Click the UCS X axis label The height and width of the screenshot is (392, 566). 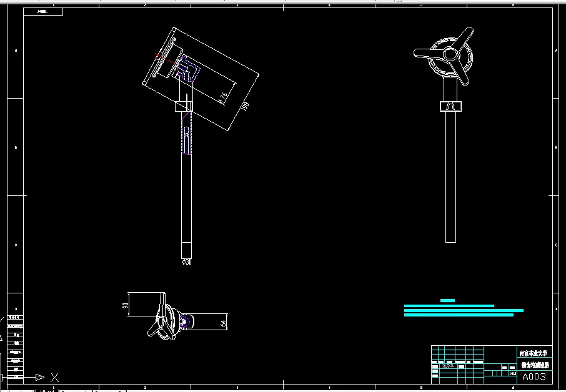[54, 378]
